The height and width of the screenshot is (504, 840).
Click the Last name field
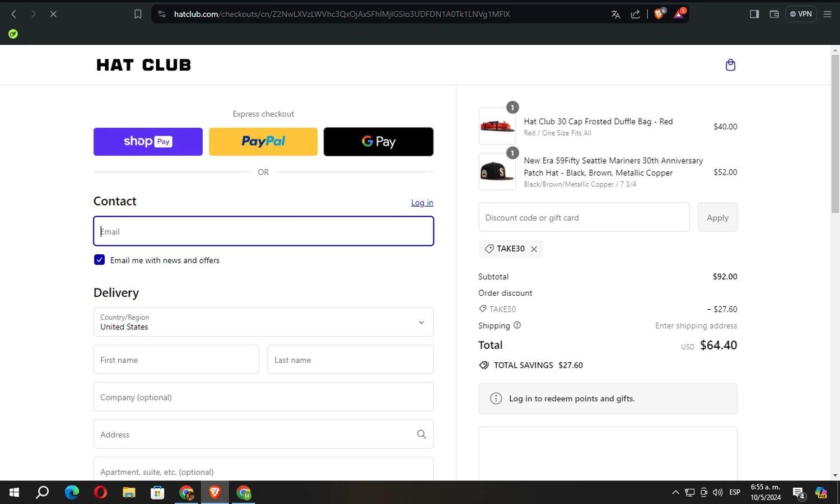click(351, 360)
